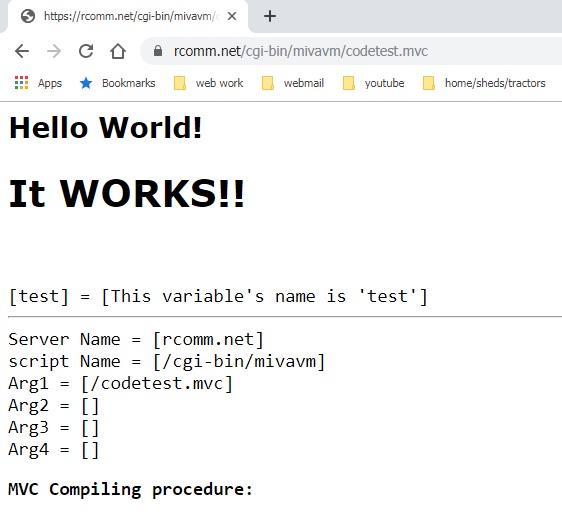This screenshot has height=515, width=562.
Task: Open the browser home page
Action: point(118,51)
